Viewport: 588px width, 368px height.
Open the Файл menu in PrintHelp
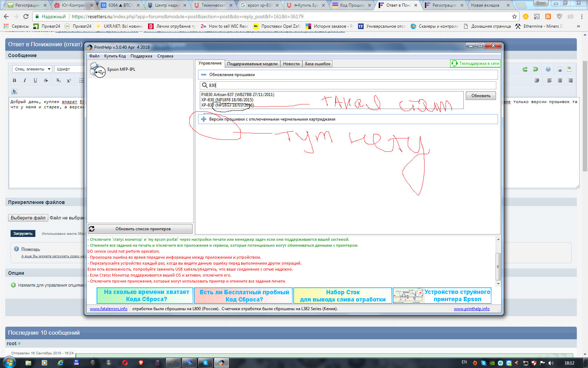click(x=94, y=56)
